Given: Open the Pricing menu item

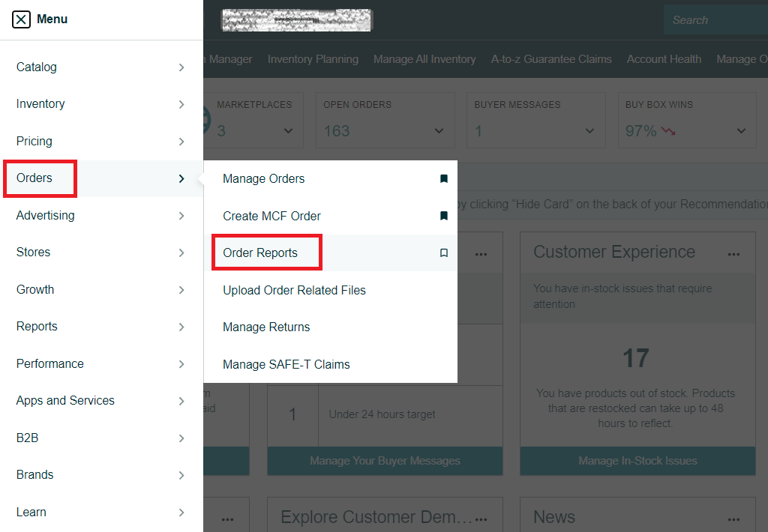Looking at the screenshot, I should click(x=34, y=141).
